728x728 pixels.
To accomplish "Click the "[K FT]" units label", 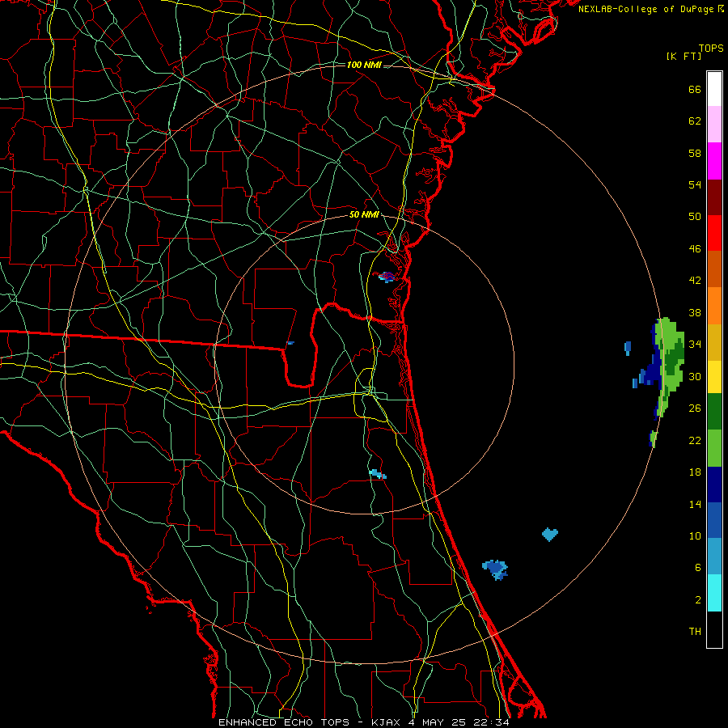I will [x=684, y=56].
